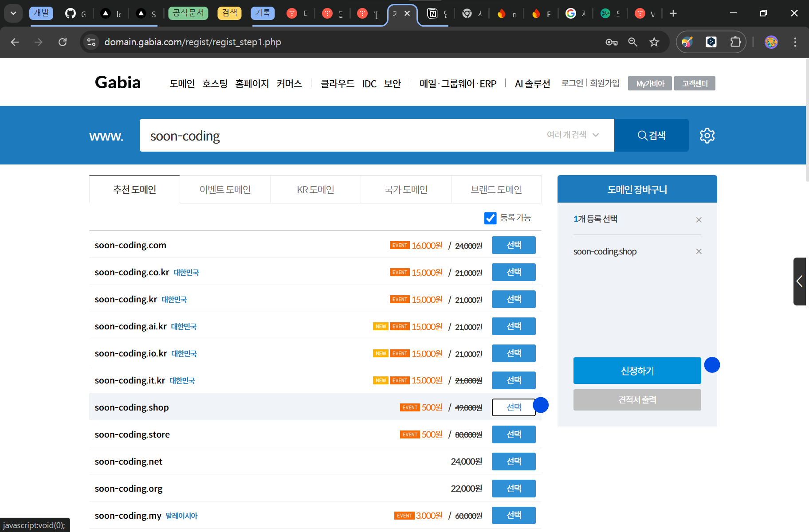The width and height of the screenshot is (809, 532).
Task: Switch to the 브랜드 도메인 tab
Action: pyautogui.click(x=496, y=190)
